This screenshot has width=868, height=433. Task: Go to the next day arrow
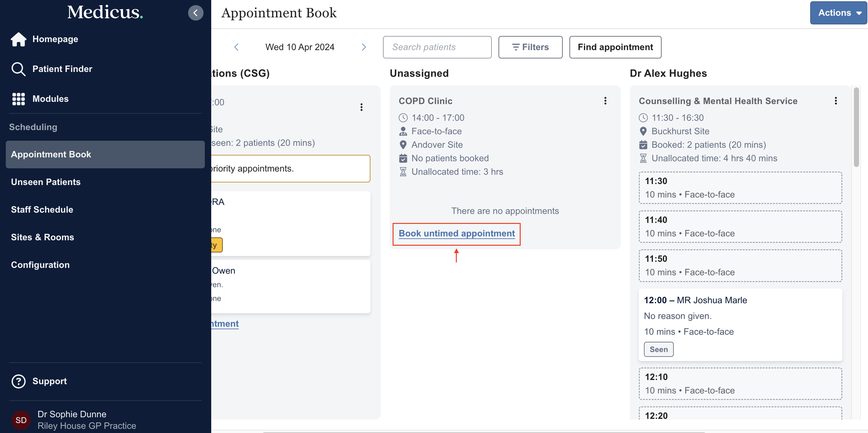(364, 47)
